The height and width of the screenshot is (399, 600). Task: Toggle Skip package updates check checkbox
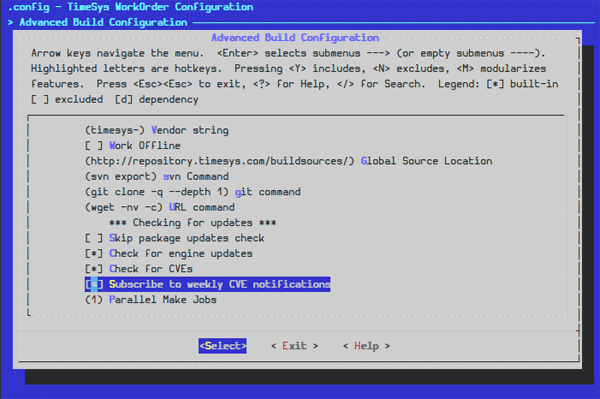(94, 238)
